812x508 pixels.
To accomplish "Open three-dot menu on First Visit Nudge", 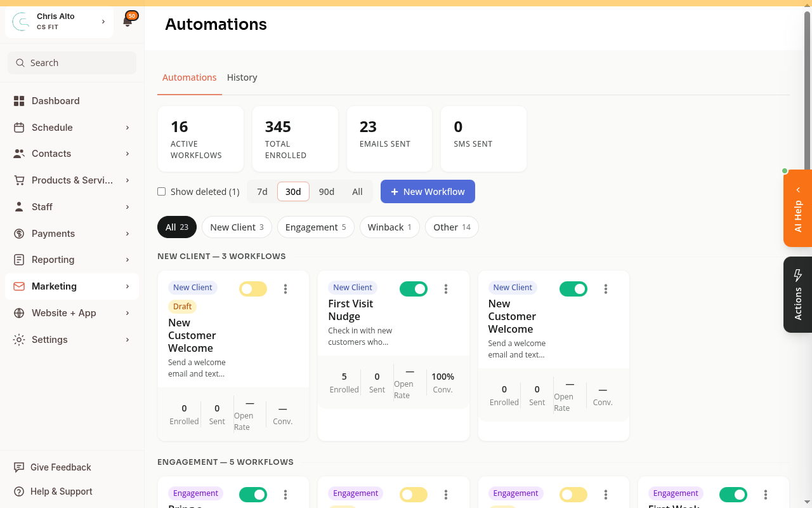I will click(446, 289).
